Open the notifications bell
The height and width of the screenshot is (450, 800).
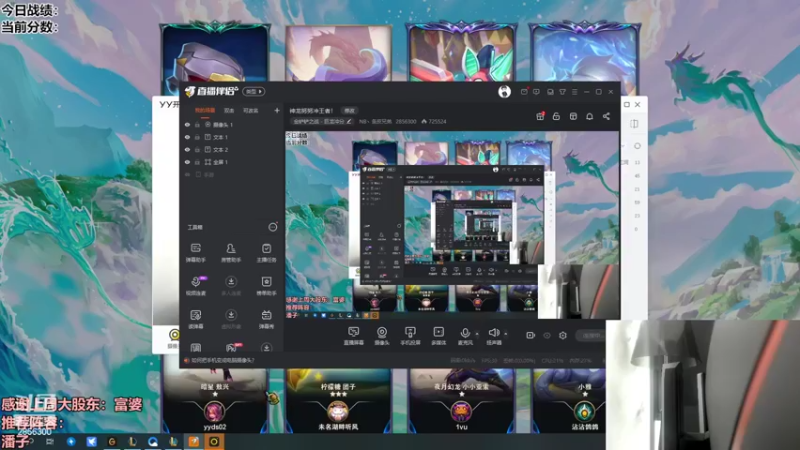(x=589, y=116)
